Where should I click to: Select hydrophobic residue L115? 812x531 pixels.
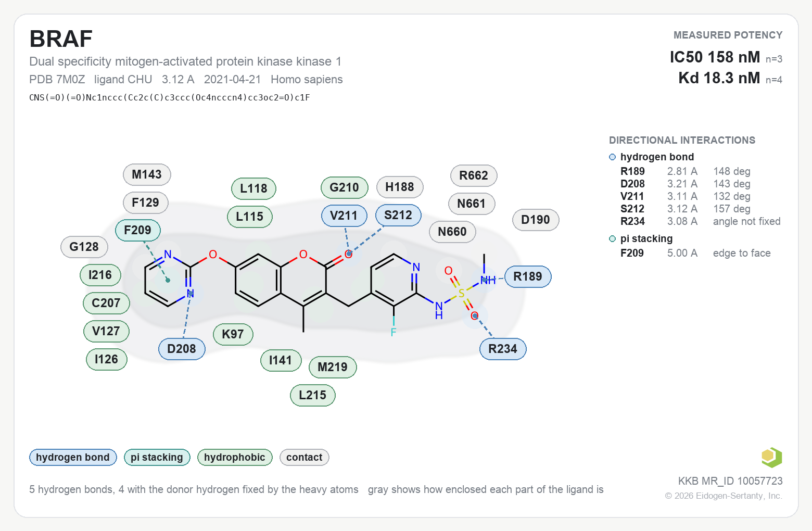click(x=250, y=217)
